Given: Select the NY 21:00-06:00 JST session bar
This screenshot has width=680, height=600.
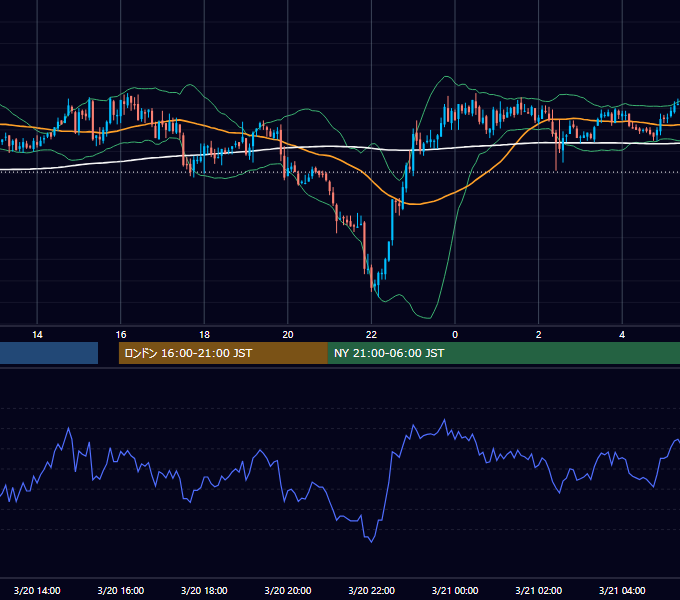Looking at the screenshot, I should point(503,353).
